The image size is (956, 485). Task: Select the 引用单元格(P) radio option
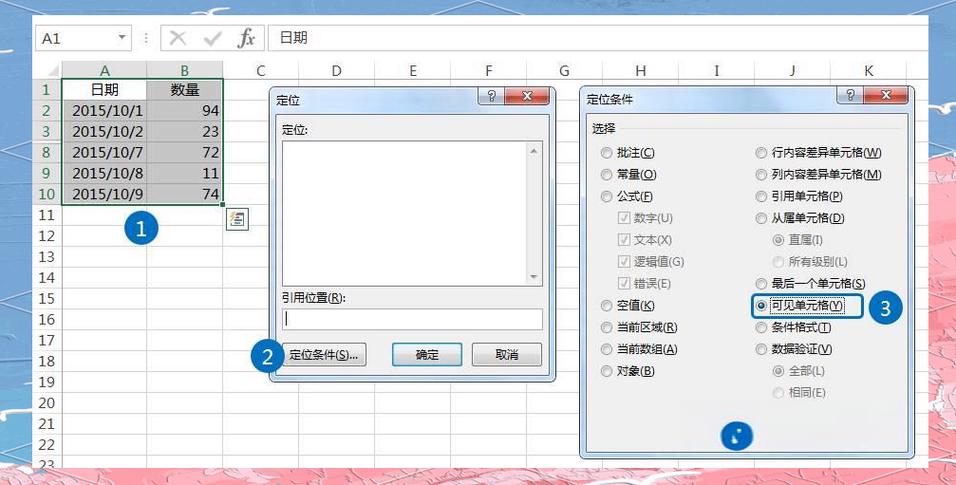[799, 196]
